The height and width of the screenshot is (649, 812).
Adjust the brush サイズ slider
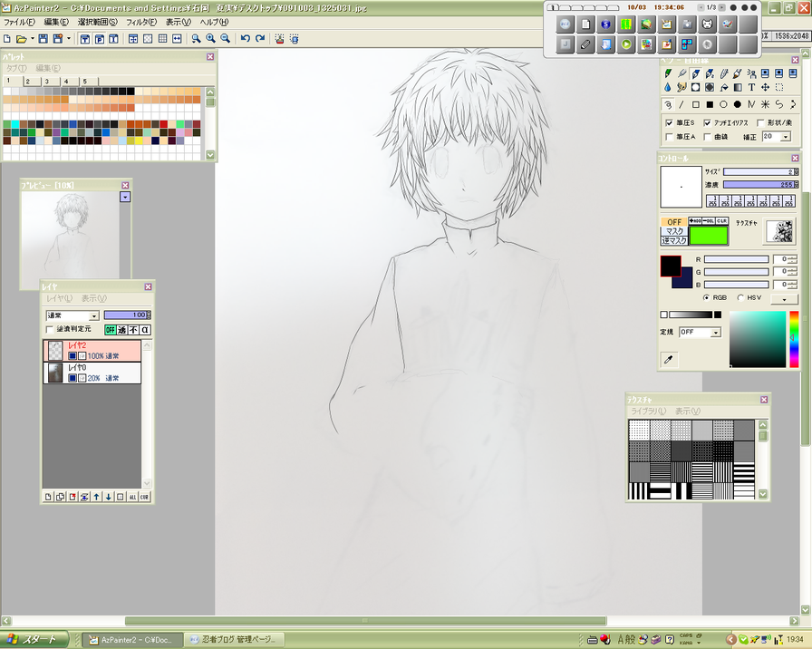(x=760, y=171)
